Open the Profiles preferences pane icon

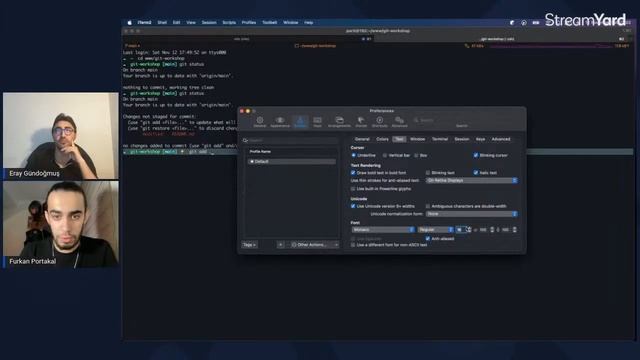[x=300, y=122]
